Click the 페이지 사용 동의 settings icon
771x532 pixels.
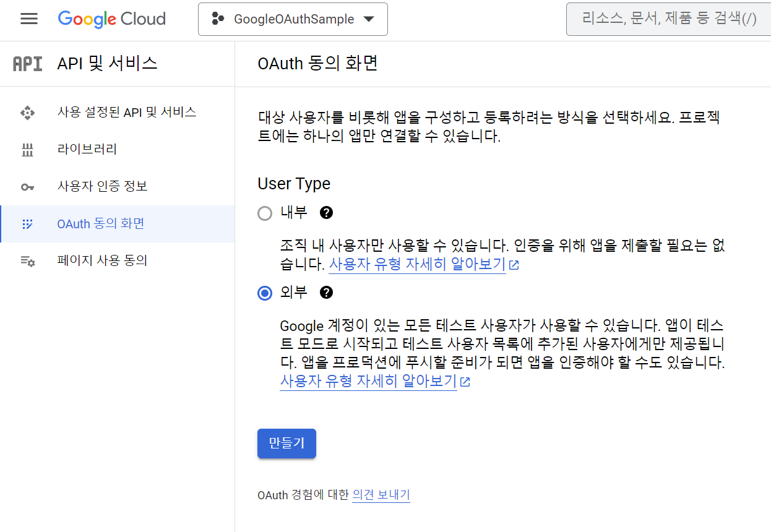pos(27,261)
